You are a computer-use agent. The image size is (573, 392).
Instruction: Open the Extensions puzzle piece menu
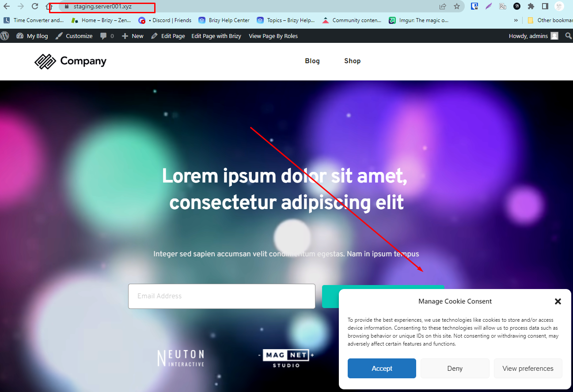[x=531, y=6]
